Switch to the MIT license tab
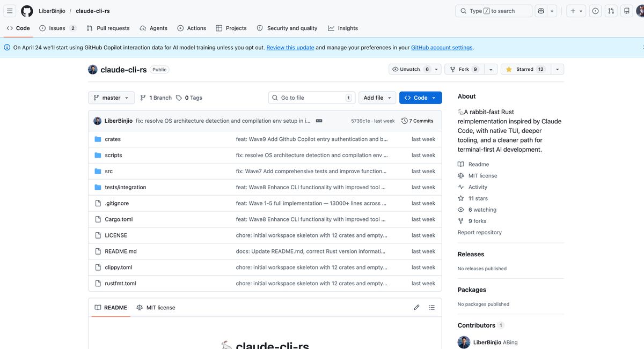Screen dimensions: 644x349 156,308
